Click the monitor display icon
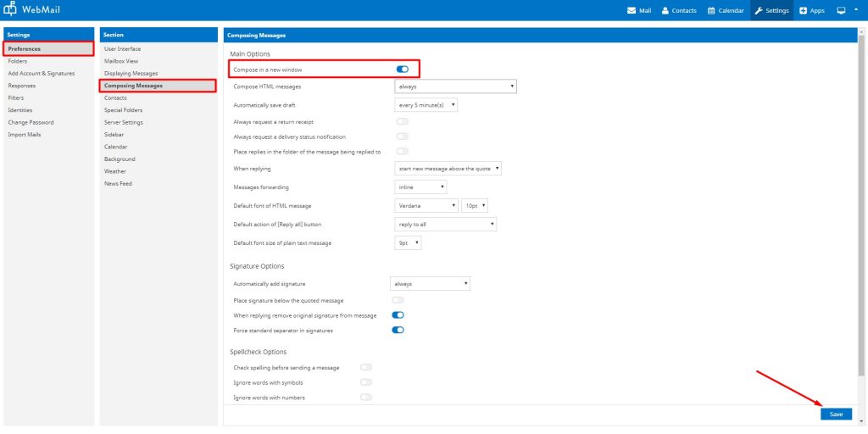Screen dimensions: 868x434 point(841,10)
